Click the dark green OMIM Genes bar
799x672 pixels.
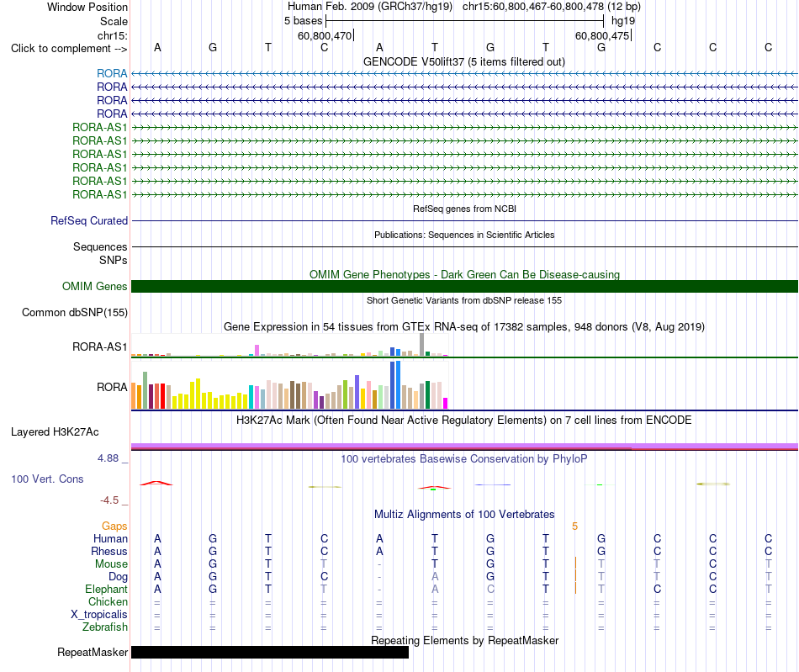(x=464, y=286)
